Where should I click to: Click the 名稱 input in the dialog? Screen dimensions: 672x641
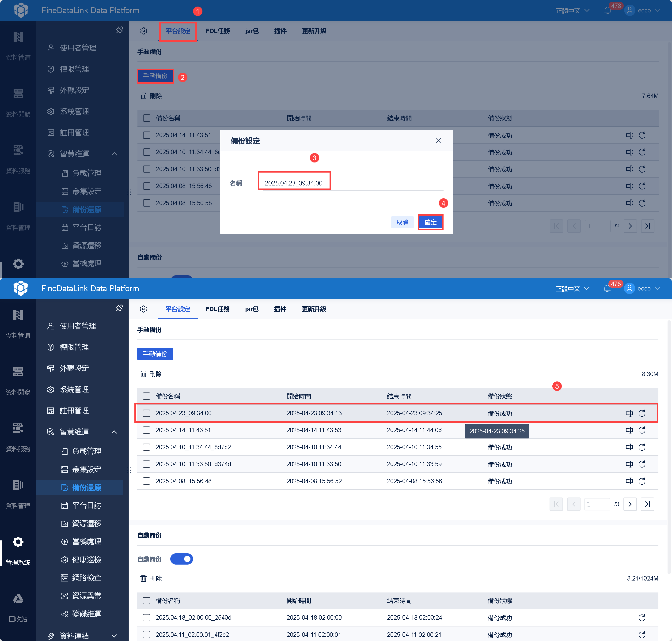tap(351, 183)
